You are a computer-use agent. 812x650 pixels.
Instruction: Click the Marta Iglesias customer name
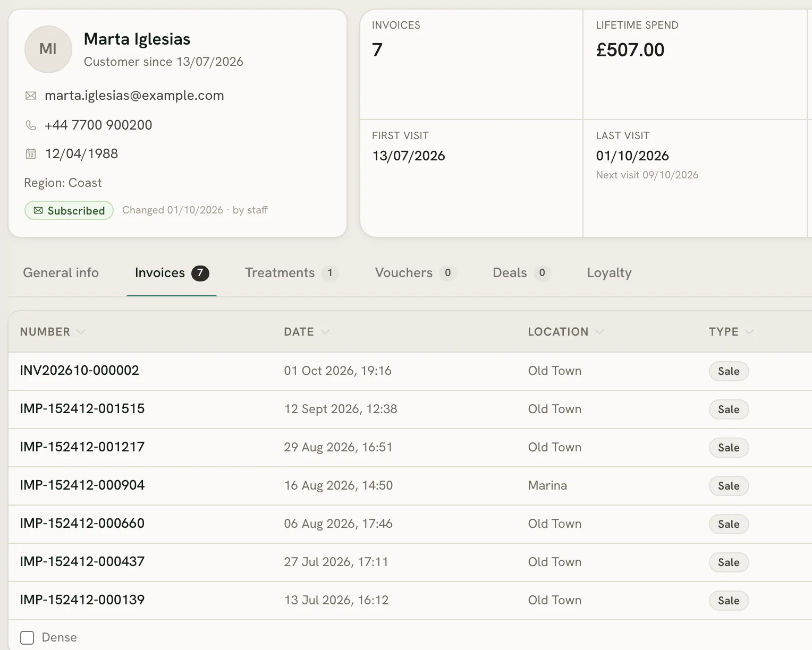137,39
